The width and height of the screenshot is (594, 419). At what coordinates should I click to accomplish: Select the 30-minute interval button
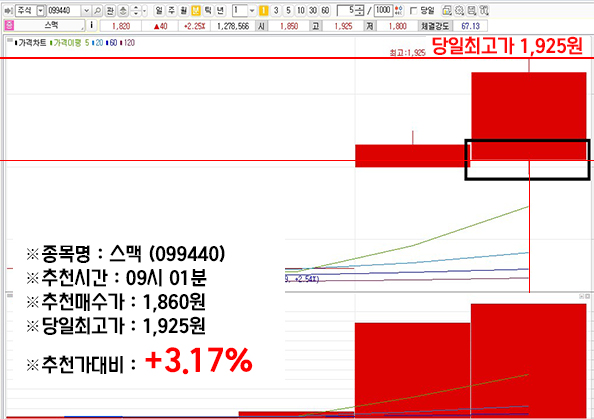pyautogui.click(x=313, y=11)
